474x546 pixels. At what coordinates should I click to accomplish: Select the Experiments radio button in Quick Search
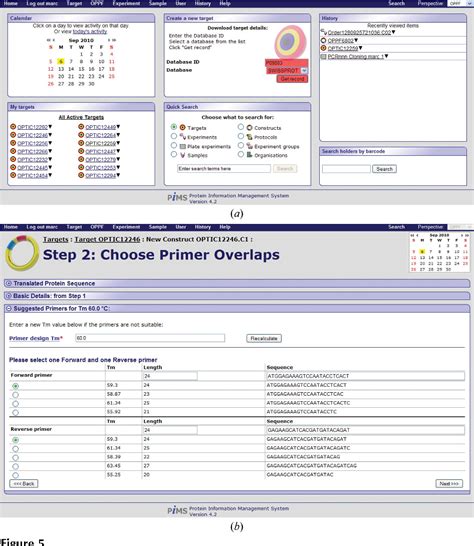(x=174, y=136)
